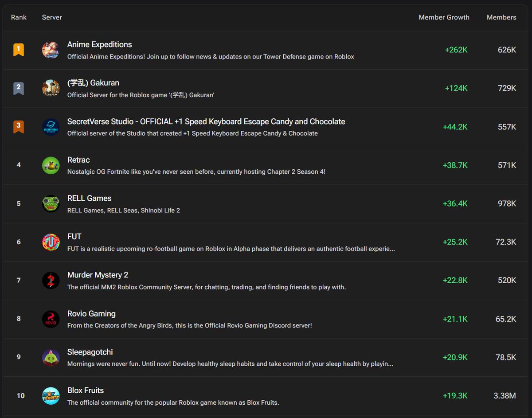The height and width of the screenshot is (418, 532).
Task: Click the +25.2K member growth value
Action: (455, 242)
